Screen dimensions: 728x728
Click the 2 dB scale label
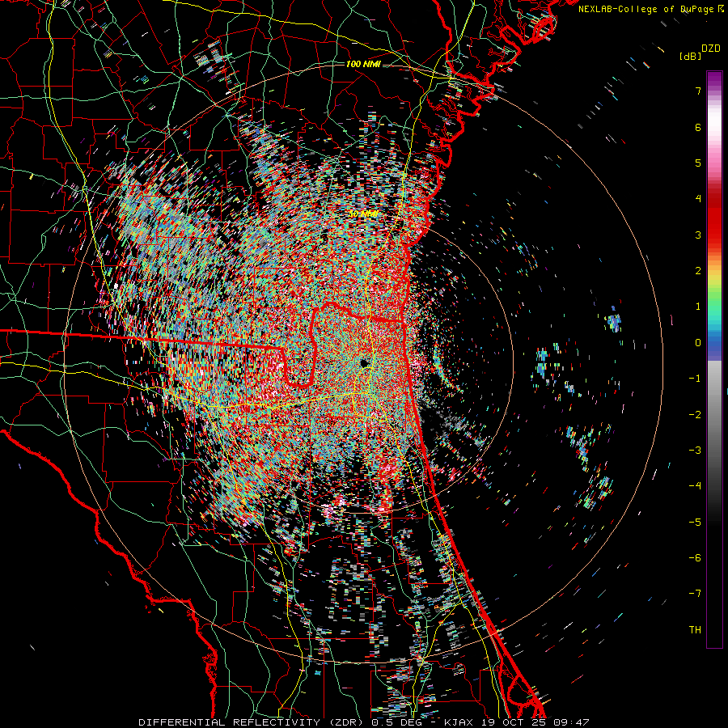tap(698, 271)
